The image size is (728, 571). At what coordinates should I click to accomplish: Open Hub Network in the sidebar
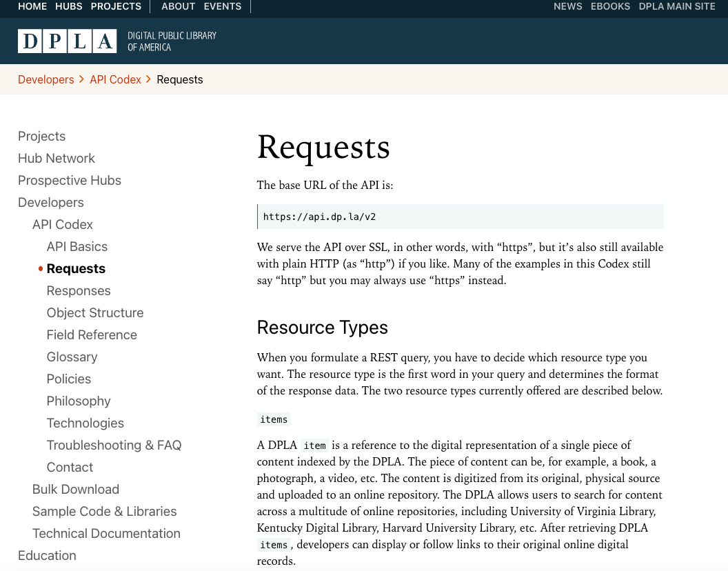pyautogui.click(x=56, y=159)
